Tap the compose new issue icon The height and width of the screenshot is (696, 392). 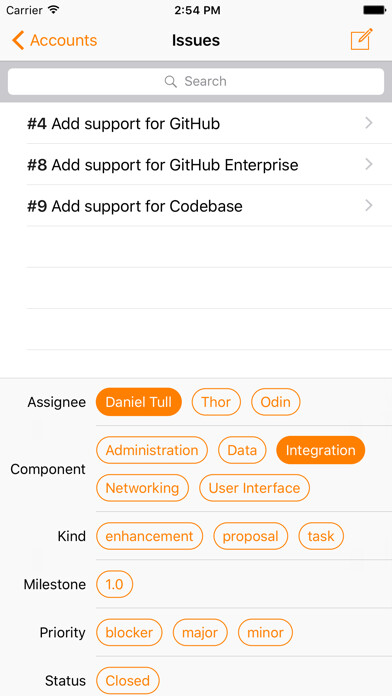[361, 40]
